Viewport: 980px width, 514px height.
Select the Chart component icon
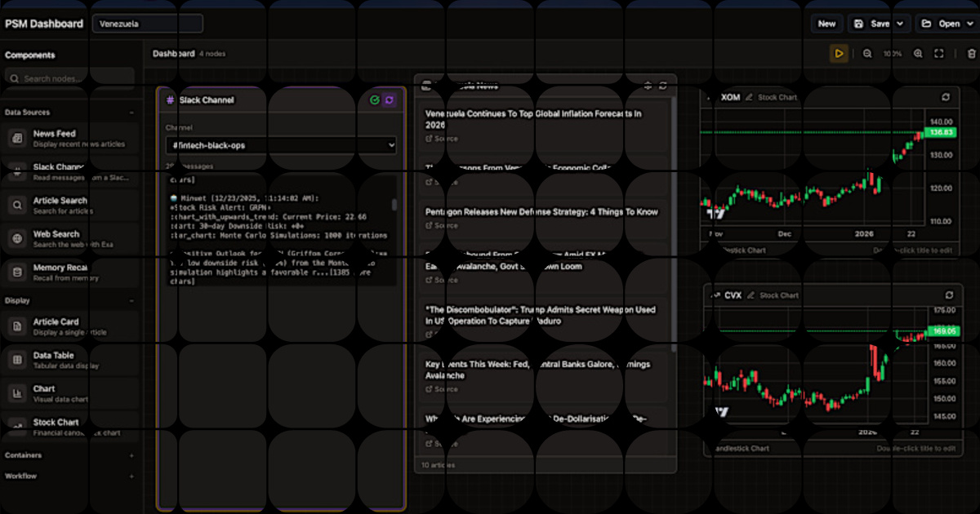tap(16, 393)
